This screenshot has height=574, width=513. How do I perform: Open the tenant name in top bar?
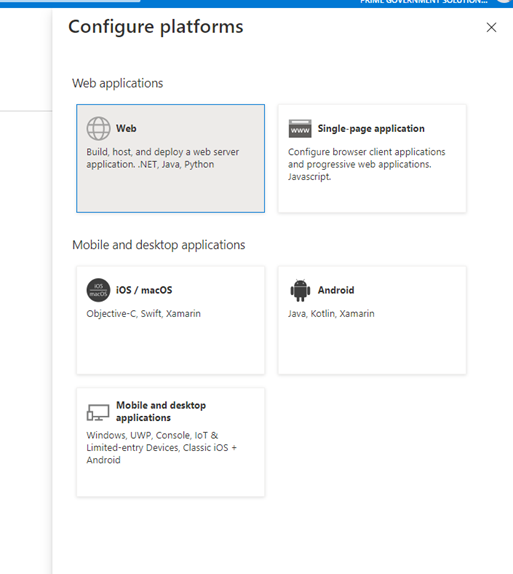424,2
